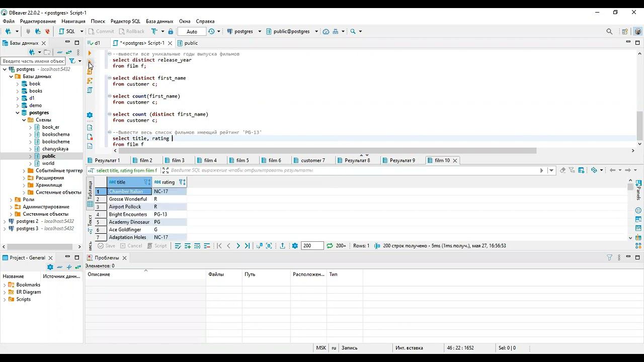Open the d1 editor tab

coord(94,43)
